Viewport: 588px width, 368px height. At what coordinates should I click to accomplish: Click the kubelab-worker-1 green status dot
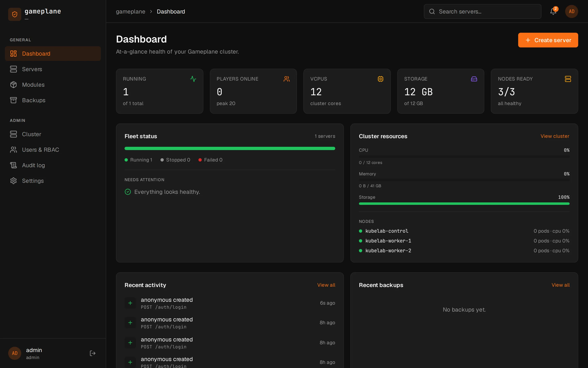coord(361,241)
